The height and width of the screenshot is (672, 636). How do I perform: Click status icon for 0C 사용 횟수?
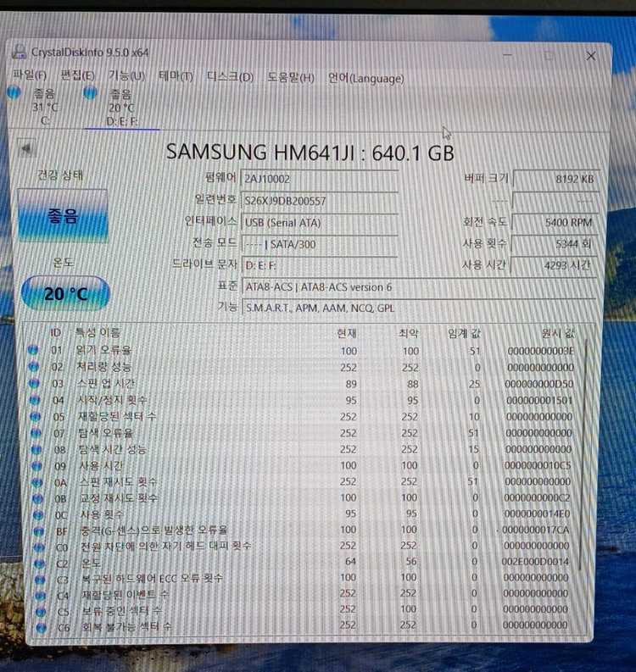[x=38, y=514]
